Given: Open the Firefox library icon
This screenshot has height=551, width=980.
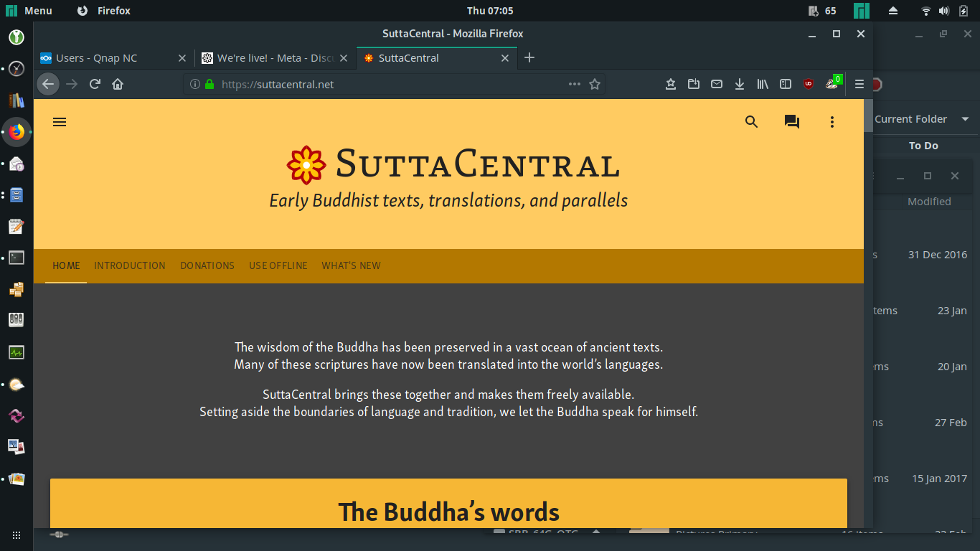Looking at the screenshot, I should [x=763, y=84].
